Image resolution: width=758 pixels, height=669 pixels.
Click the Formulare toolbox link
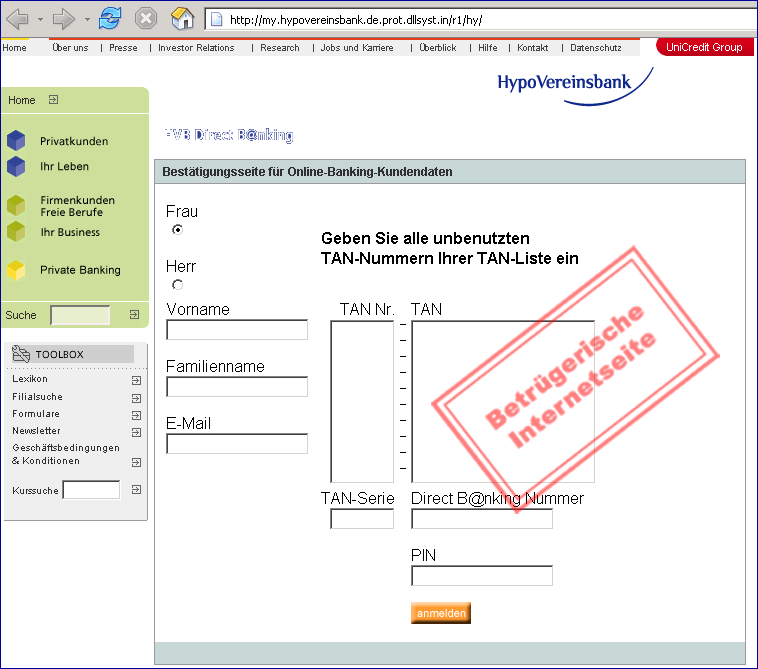point(36,414)
